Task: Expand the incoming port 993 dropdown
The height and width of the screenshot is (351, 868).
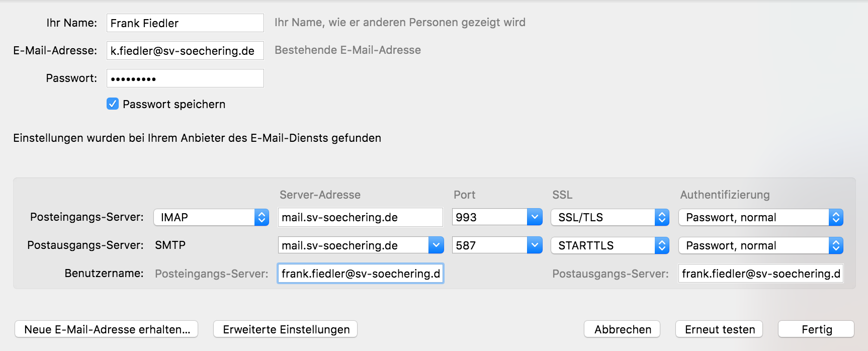Action: [535, 217]
